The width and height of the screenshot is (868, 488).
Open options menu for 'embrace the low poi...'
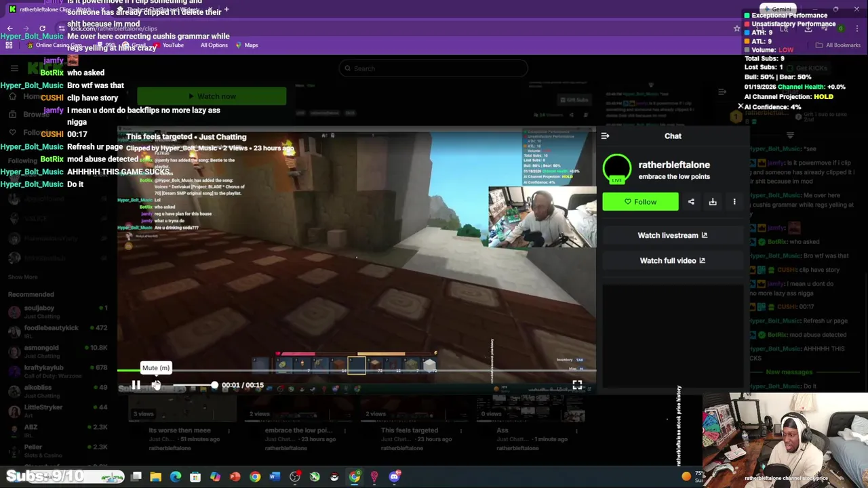coord(345,430)
